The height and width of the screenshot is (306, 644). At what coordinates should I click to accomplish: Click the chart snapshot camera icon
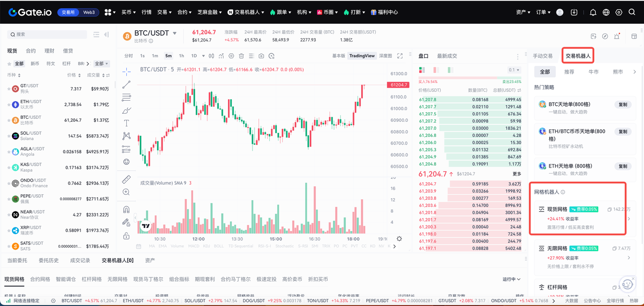[261, 56]
